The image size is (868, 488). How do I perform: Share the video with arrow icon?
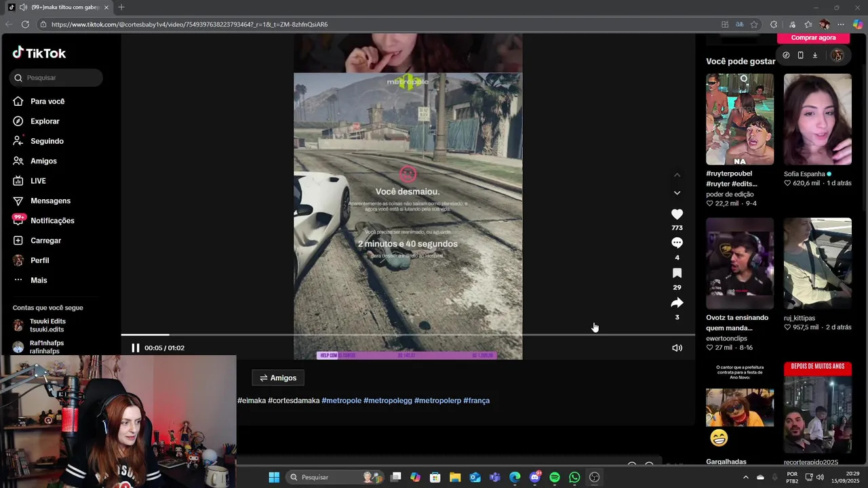pyautogui.click(x=677, y=303)
